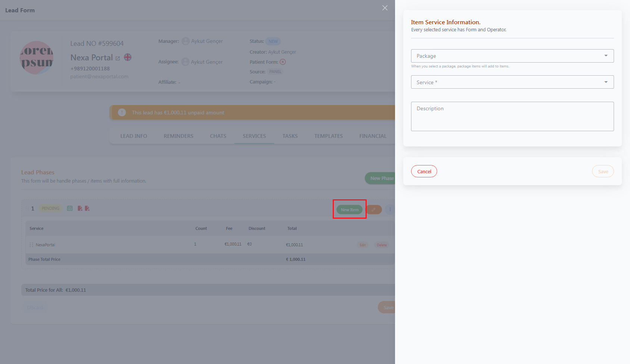Switch to the REMINDERS tab
This screenshot has height=364, width=630.
pyautogui.click(x=178, y=136)
